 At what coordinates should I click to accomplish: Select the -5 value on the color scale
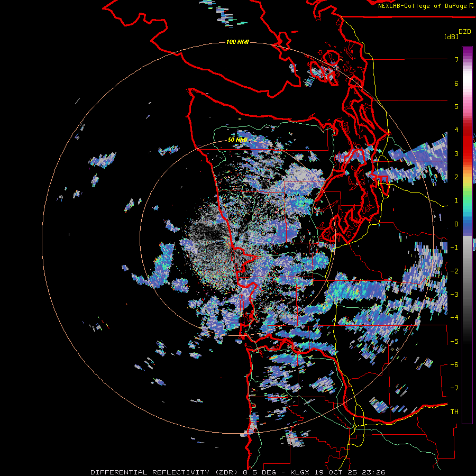pos(454,342)
